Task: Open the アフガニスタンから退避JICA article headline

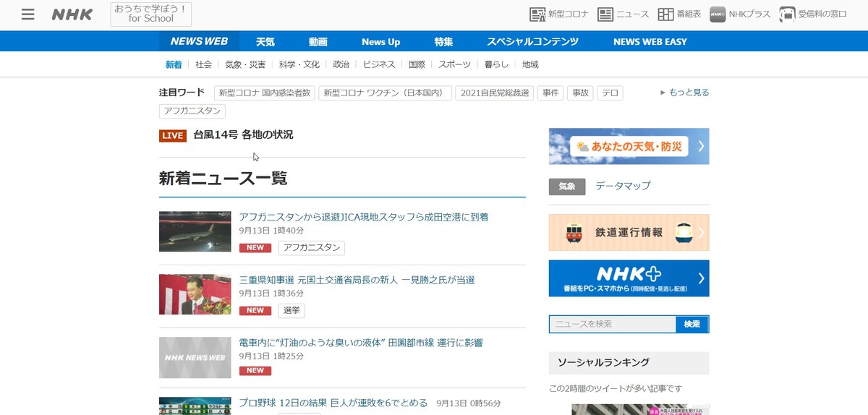Action: click(364, 217)
